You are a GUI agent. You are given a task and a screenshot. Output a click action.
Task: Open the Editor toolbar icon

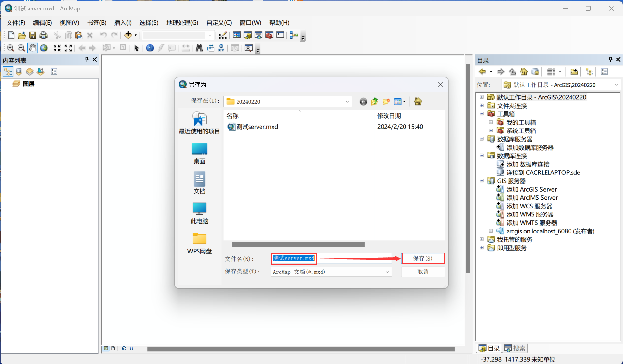[x=223, y=35]
